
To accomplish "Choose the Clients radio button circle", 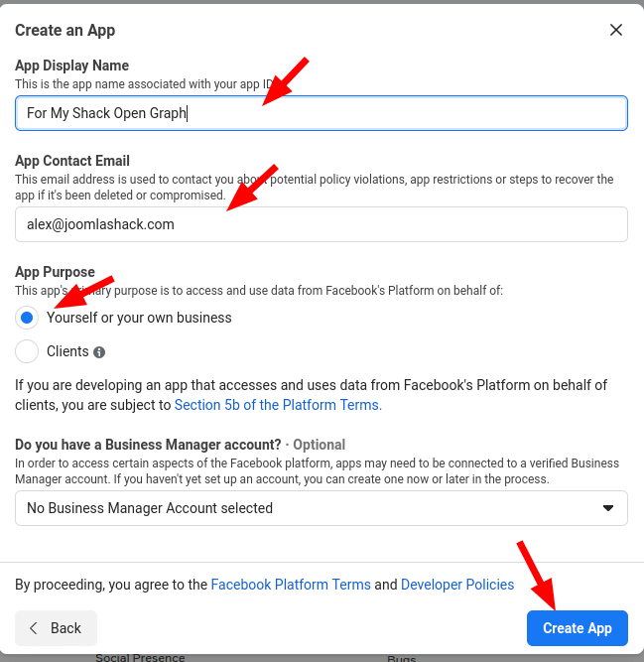I will 27,351.
